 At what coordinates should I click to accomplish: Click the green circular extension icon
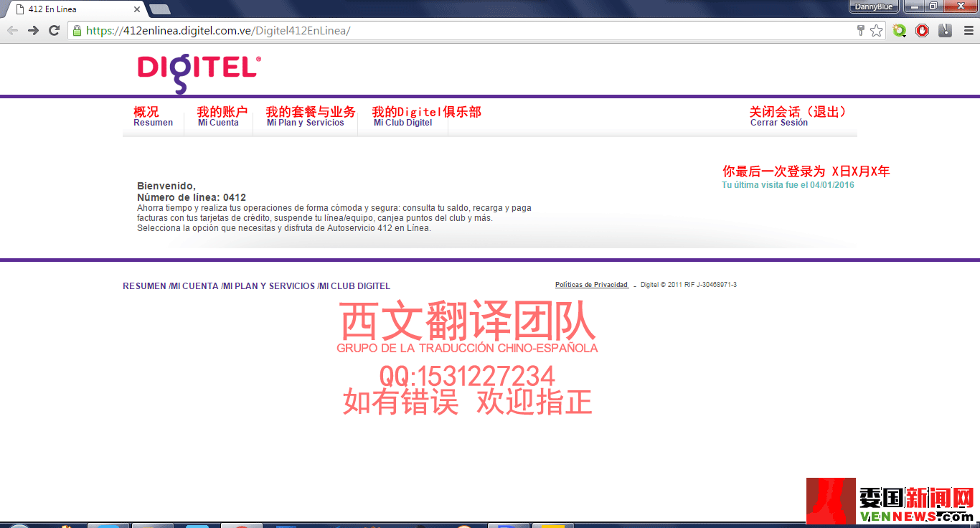(x=900, y=30)
